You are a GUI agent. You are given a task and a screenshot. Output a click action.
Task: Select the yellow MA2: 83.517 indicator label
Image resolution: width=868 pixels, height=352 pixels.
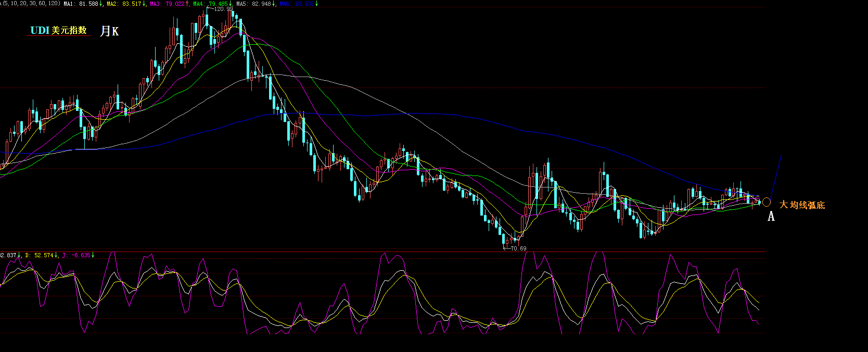tap(123, 4)
